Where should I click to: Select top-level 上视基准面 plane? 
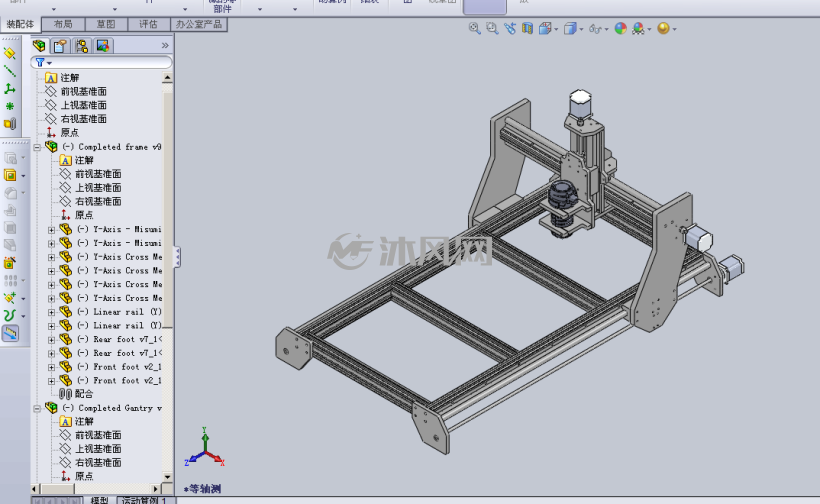(76, 105)
